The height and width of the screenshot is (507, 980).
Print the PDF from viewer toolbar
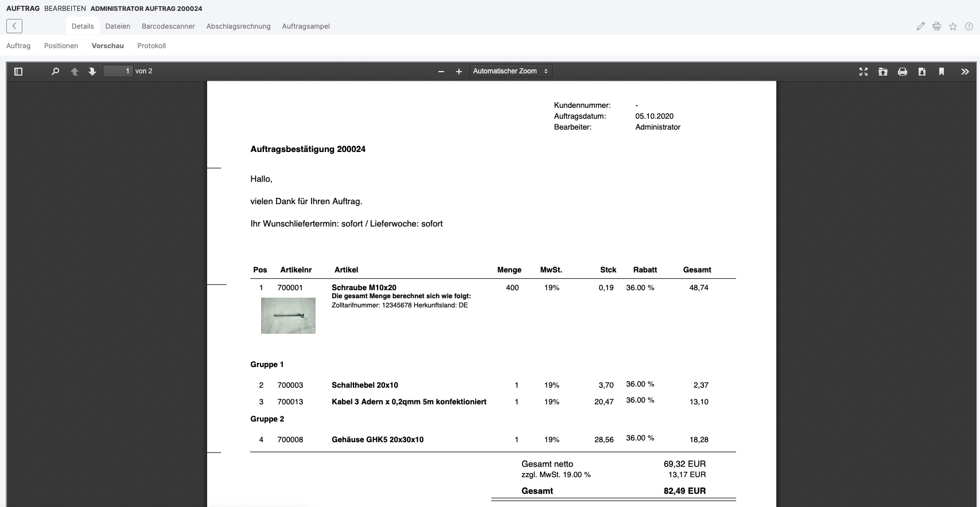[902, 72]
